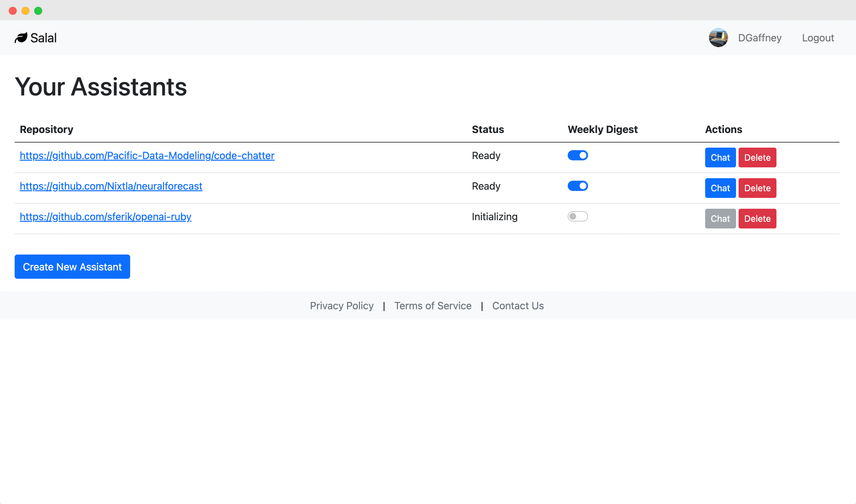856x504 pixels.
Task: Toggle Weekly Digest for code-chatter
Action: (x=578, y=155)
